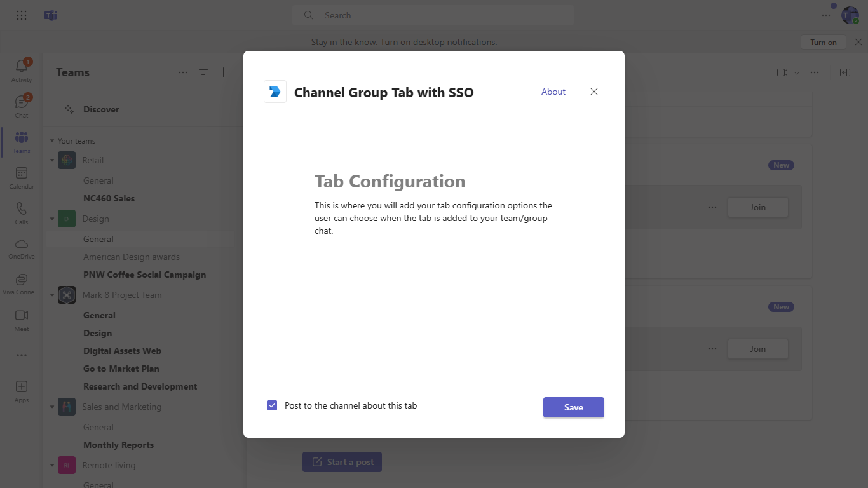Collapse the Retail team arrow
Screen dimensions: 868x488
[52, 160]
